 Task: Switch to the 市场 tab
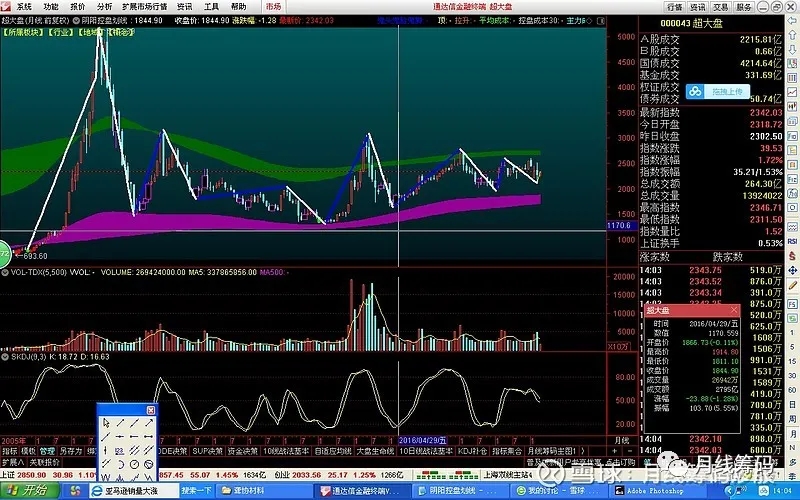point(273,6)
